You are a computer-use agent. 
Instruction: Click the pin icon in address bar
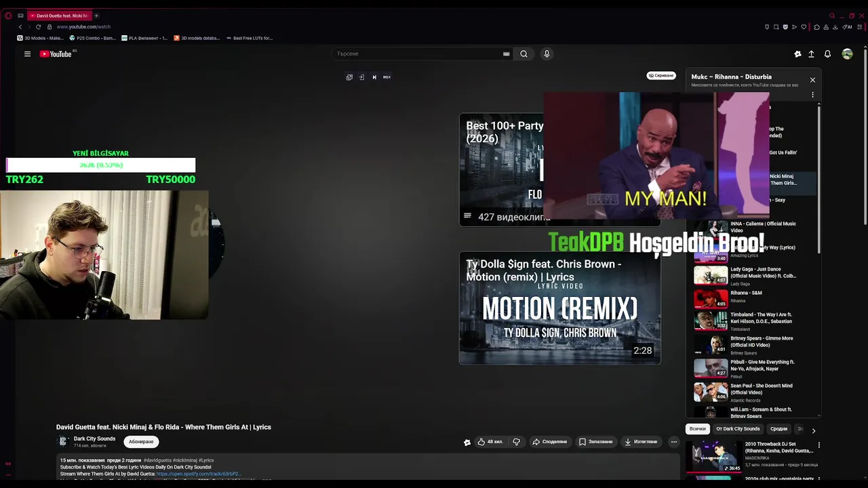(x=767, y=27)
